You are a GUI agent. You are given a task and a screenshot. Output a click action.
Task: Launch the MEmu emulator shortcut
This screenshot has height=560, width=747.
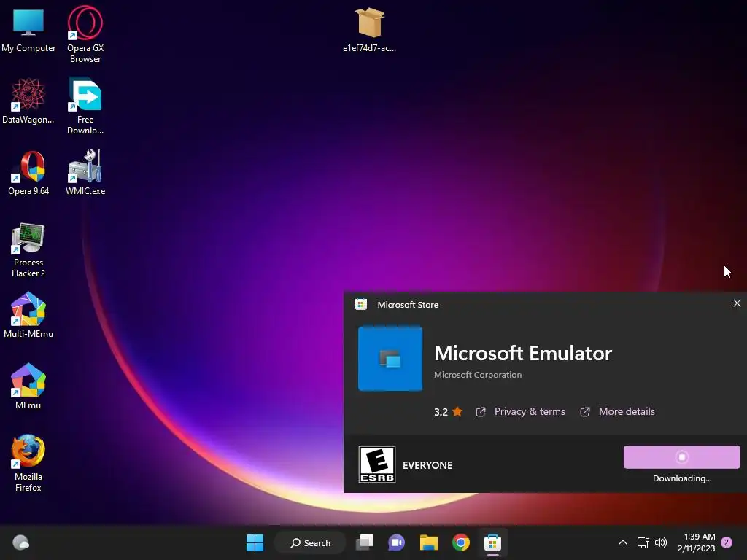28,386
